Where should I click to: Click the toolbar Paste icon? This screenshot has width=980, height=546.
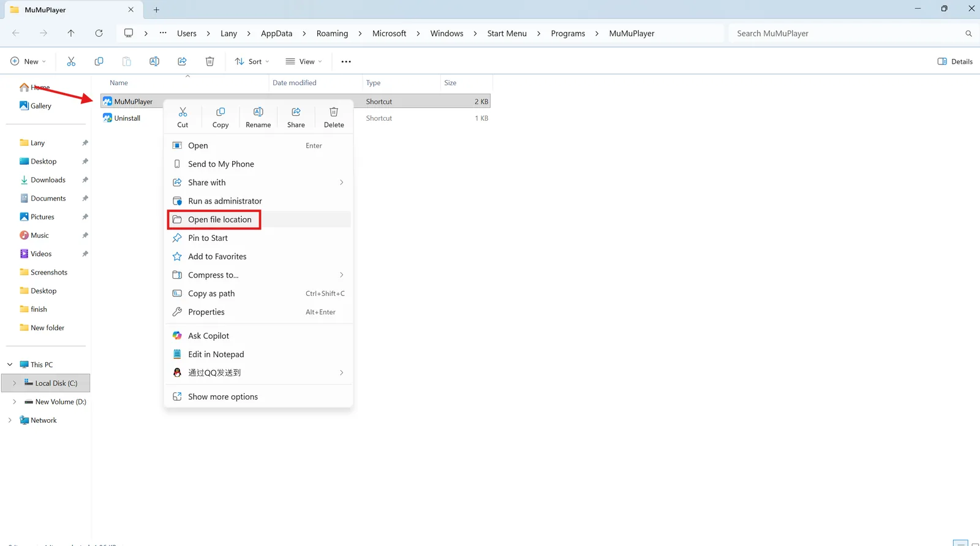pos(127,61)
